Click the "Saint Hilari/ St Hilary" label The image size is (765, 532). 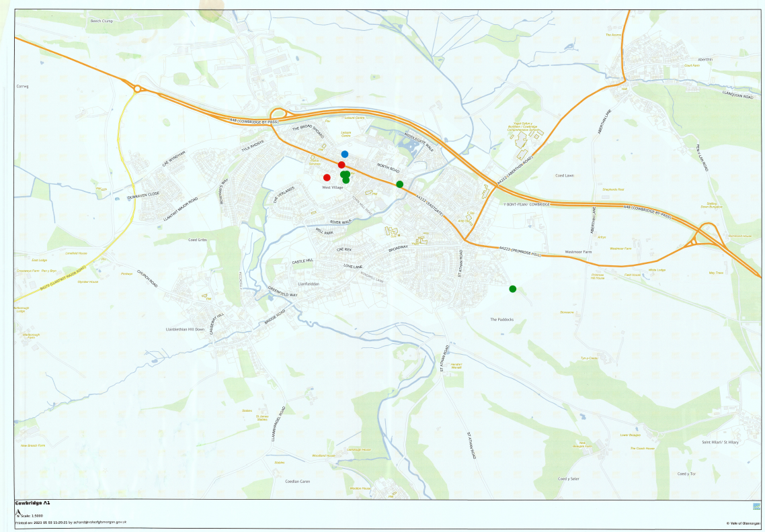(720, 443)
